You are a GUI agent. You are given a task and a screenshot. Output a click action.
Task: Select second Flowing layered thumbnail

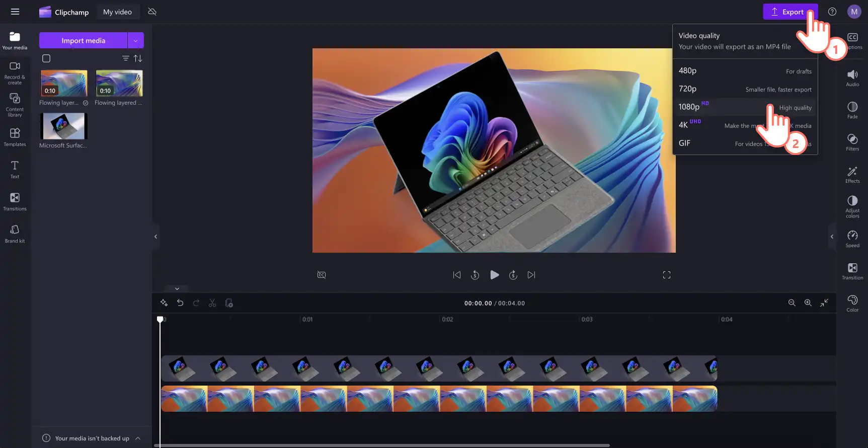tap(119, 83)
